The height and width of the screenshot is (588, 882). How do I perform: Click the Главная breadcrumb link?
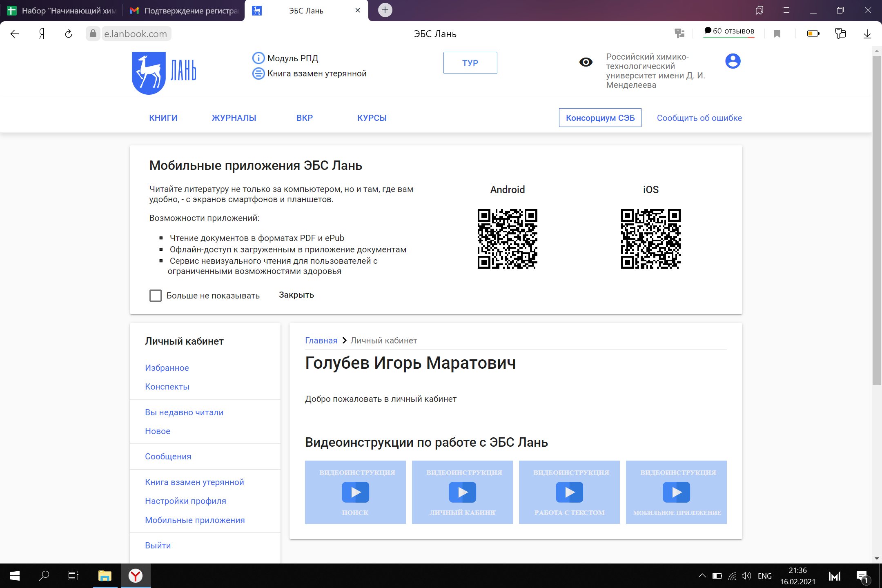point(321,341)
